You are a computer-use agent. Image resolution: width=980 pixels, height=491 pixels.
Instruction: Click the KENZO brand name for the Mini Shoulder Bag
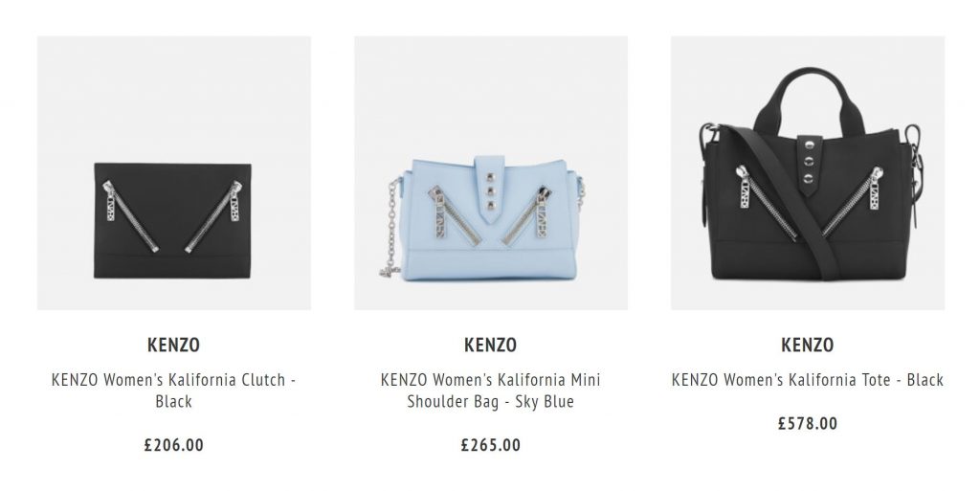(x=491, y=345)
